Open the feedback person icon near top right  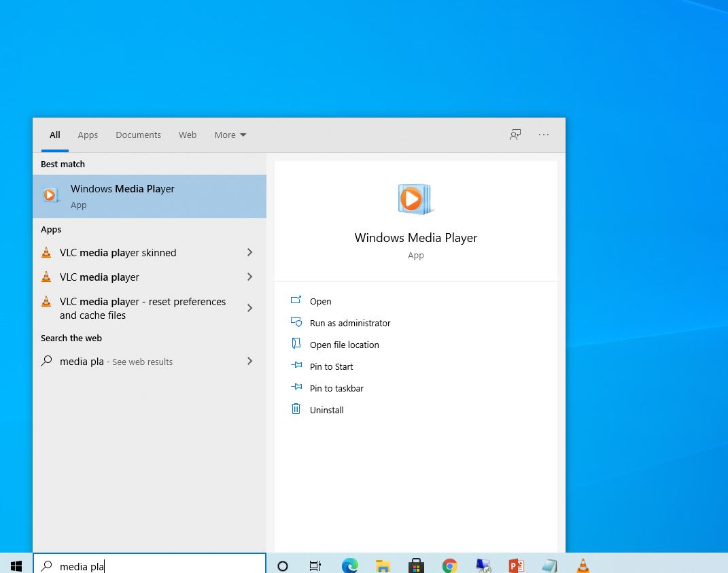(515, 135)
